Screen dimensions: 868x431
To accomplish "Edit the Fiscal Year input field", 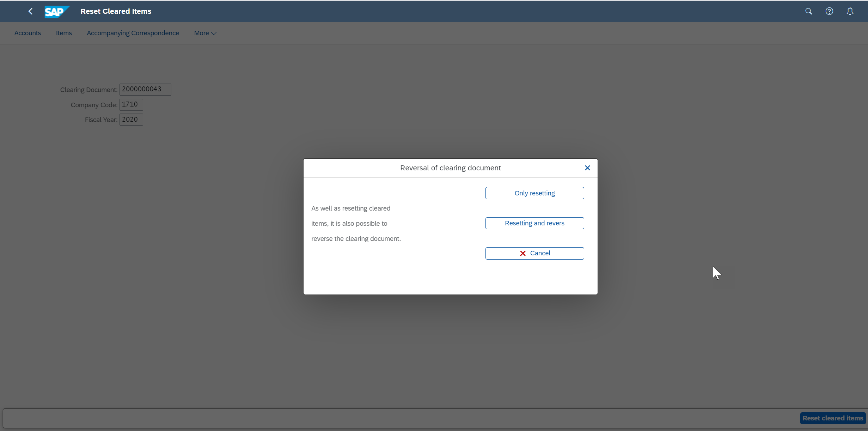I will tap(131, 119).
